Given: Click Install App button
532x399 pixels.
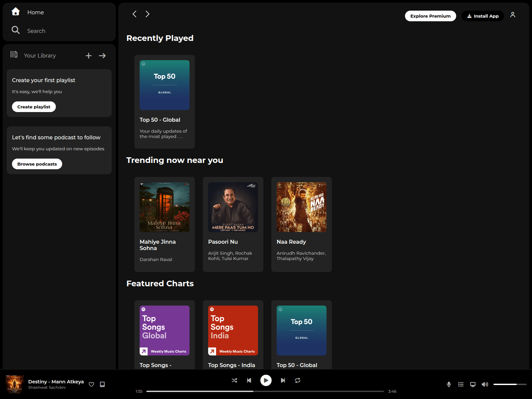Looking at the screenshot, I should 483,16.
